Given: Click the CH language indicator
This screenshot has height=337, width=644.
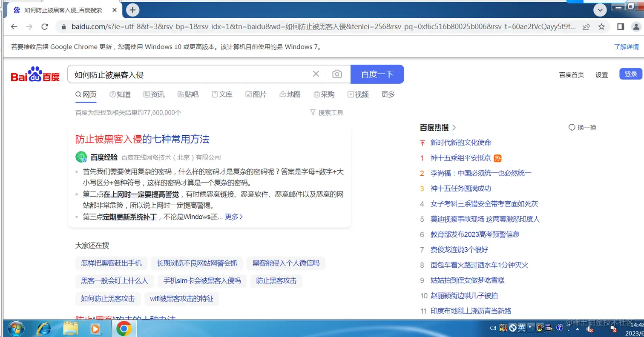Looking at the screenshot, I should (x=493, y=328).
